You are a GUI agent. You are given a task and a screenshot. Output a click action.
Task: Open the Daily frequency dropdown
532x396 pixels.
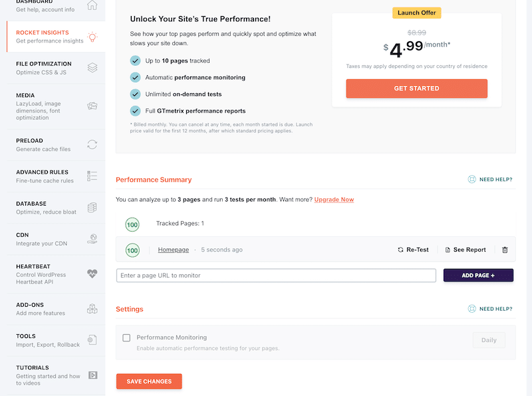(489, 339)
